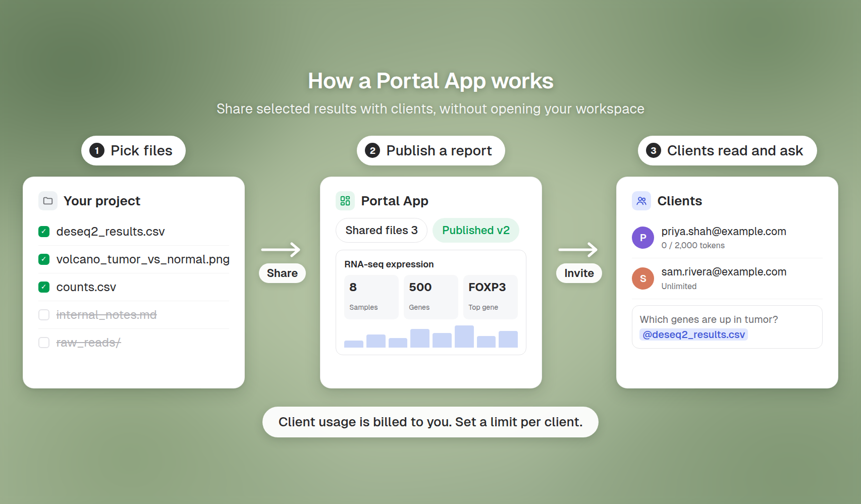The image size is (861, 504).
Task: Select the Published v2 pill
Action: pyautogui.click(x=476, y=230)
